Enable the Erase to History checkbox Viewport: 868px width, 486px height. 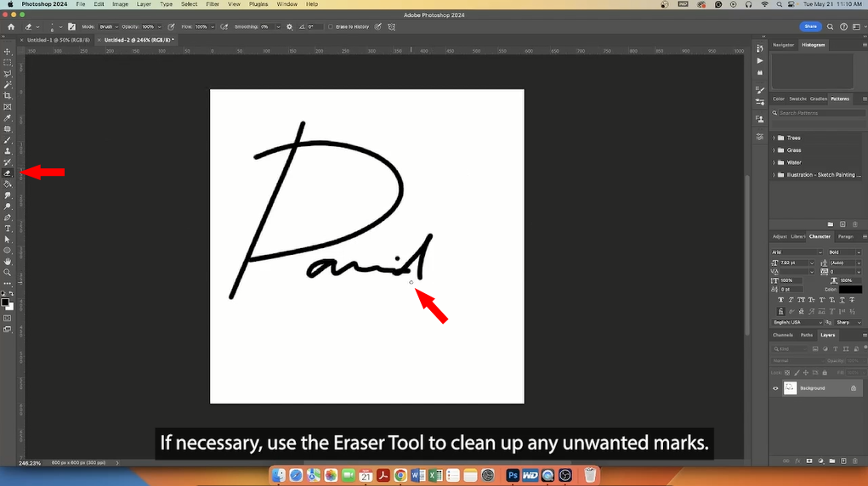[x=331, y=26]
